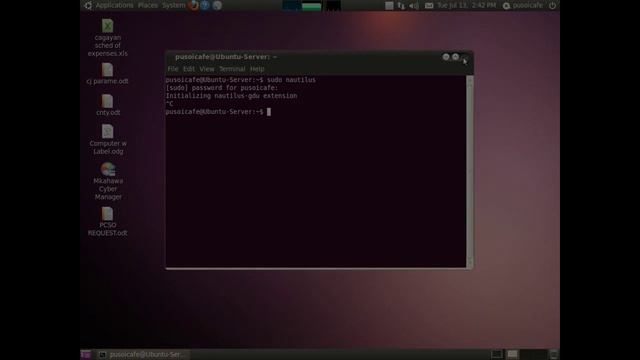Open the clock showing Tue Jul 13

pyautogui.click(x=466, y=5)
